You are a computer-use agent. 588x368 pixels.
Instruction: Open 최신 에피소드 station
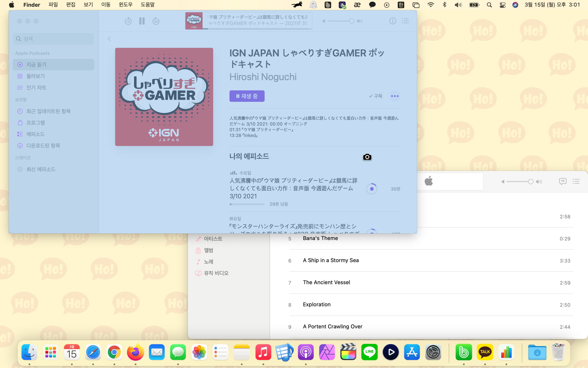(x=53, y=169)
